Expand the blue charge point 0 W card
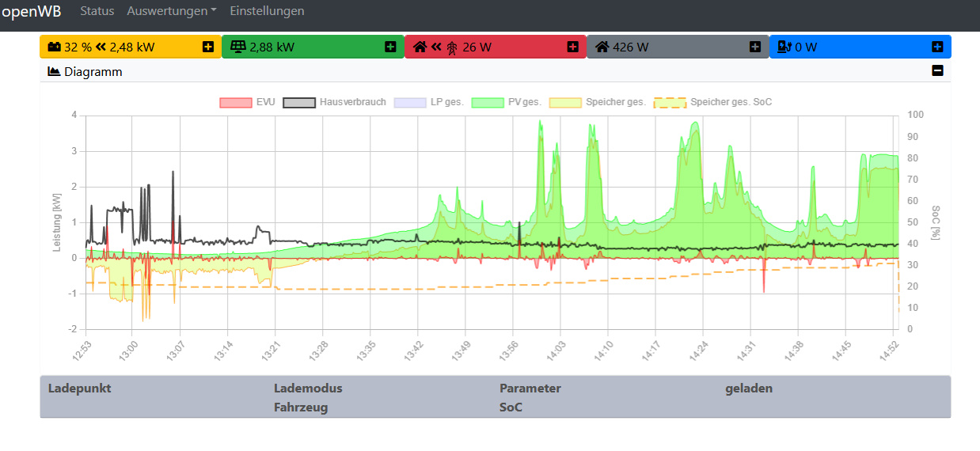Image resolution: width=980 pixels, height=451 pixels. coord(937,47)
